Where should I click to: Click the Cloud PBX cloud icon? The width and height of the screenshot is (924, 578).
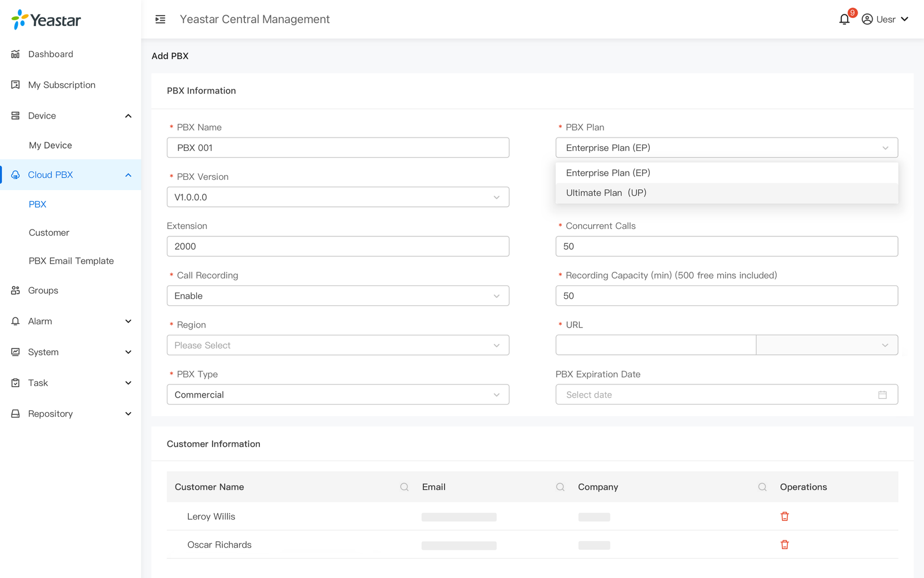point(16,175)
